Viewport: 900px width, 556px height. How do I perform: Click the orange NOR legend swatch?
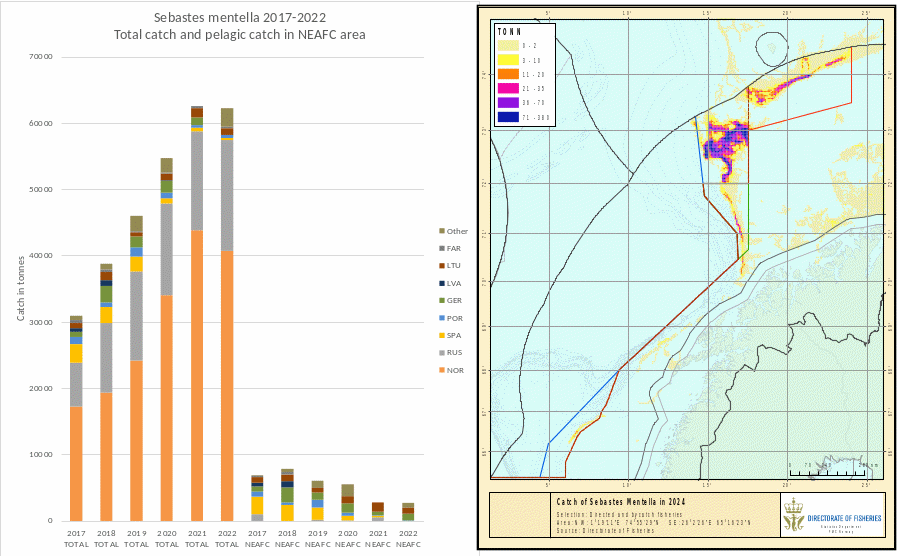pos(442,370)
